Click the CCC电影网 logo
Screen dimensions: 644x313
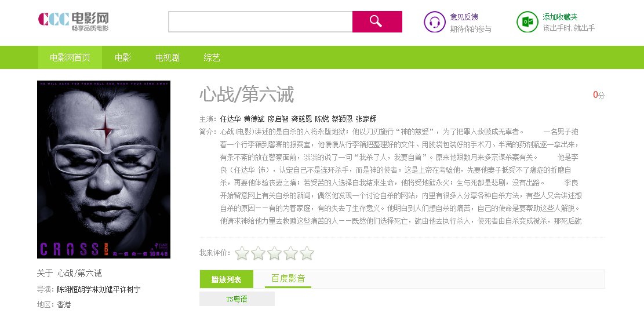pos(74,21)
